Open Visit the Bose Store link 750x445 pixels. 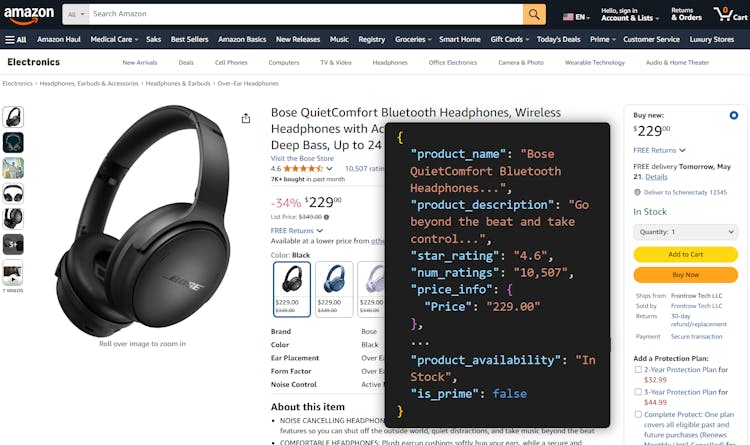(x=302, y=158)
